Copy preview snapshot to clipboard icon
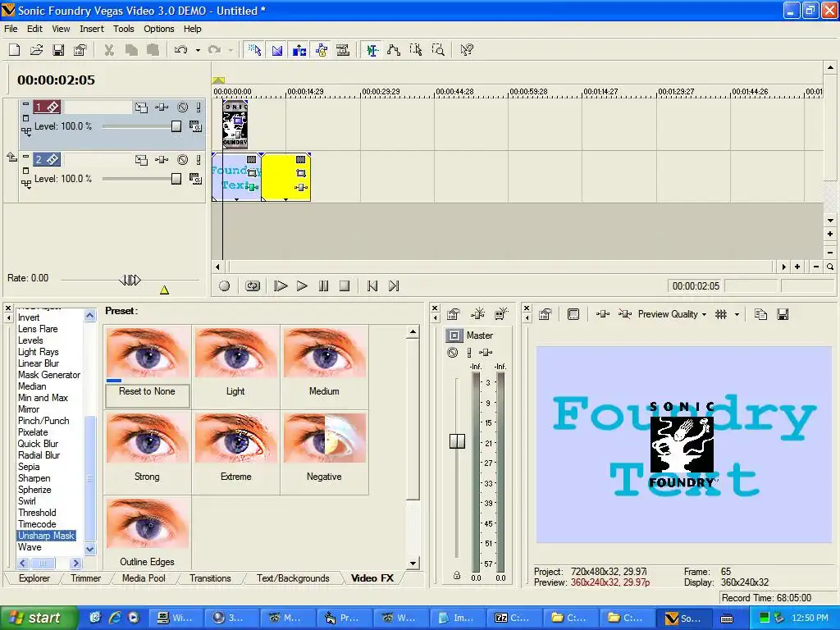Viewport: 840px width, 630px height. (760, 314)
